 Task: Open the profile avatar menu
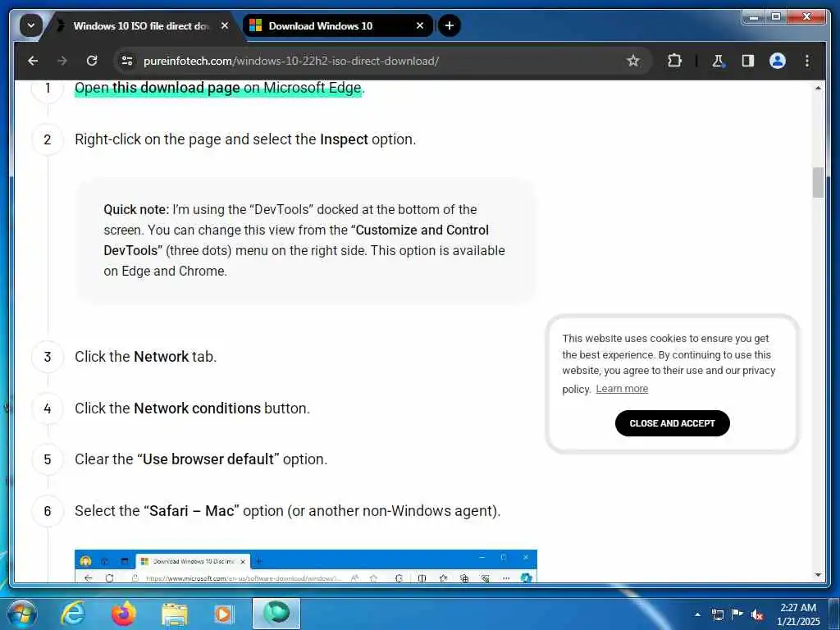coord(778,61)
